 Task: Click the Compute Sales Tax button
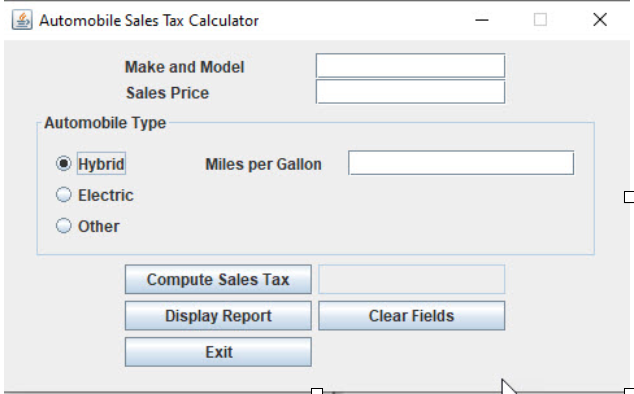(218, 280)
